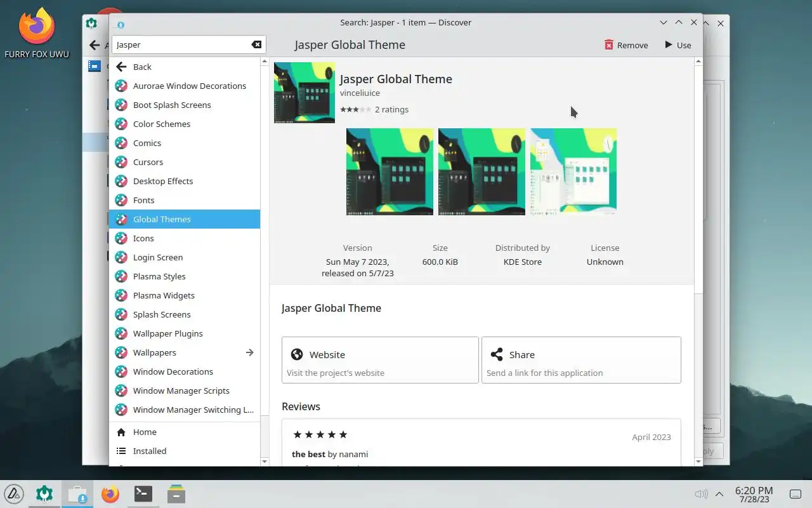Screen dimensions: 812x508
Task: Clear the Jasper search text icon
Action: pyautogui.click(x=256, y=44)
